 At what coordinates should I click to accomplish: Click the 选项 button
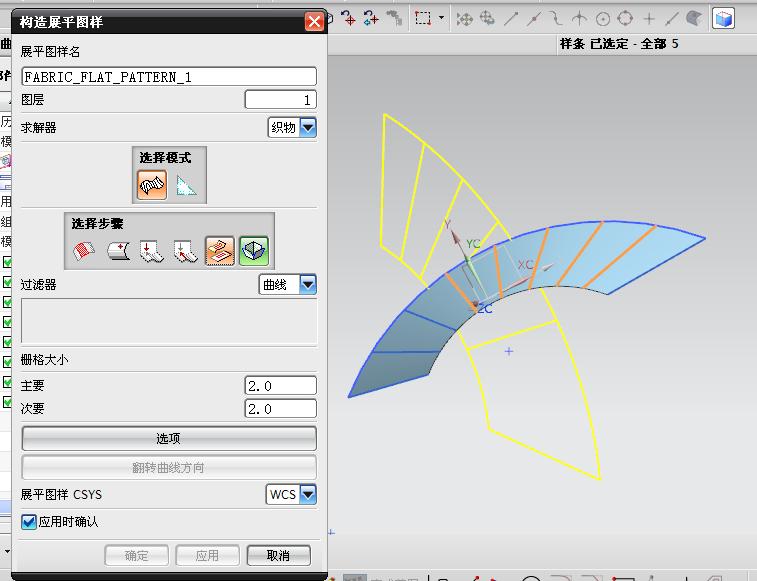(169, 438)
